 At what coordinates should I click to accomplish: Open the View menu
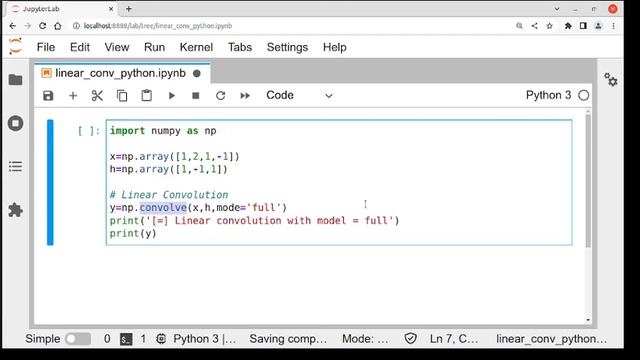tap(117, 47)
